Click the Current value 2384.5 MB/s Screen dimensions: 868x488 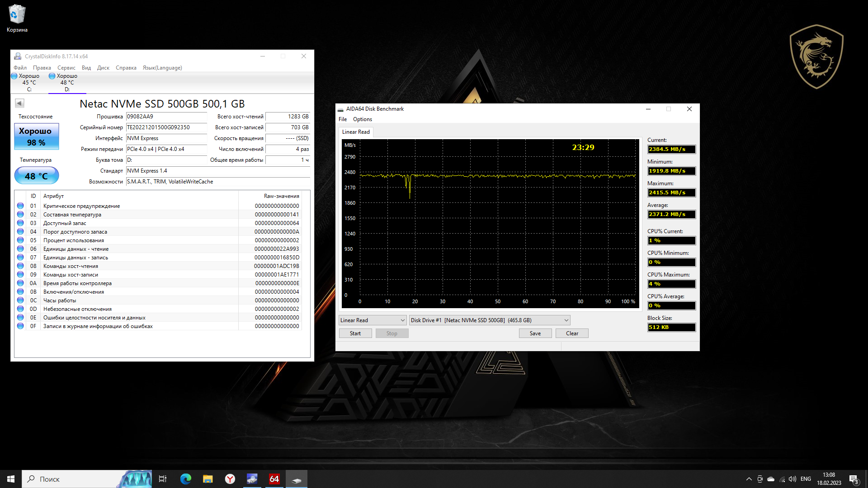pos(671,150)
